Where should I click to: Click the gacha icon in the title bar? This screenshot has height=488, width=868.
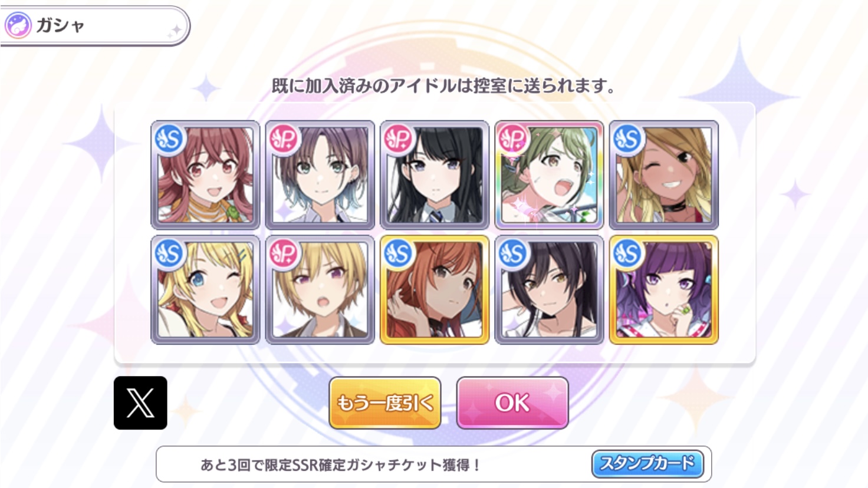point(18,26)
